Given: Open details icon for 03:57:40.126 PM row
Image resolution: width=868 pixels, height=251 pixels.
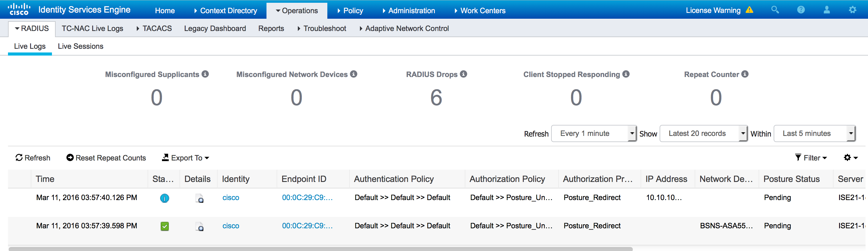Looking at the screenshot, I should 199,198.
